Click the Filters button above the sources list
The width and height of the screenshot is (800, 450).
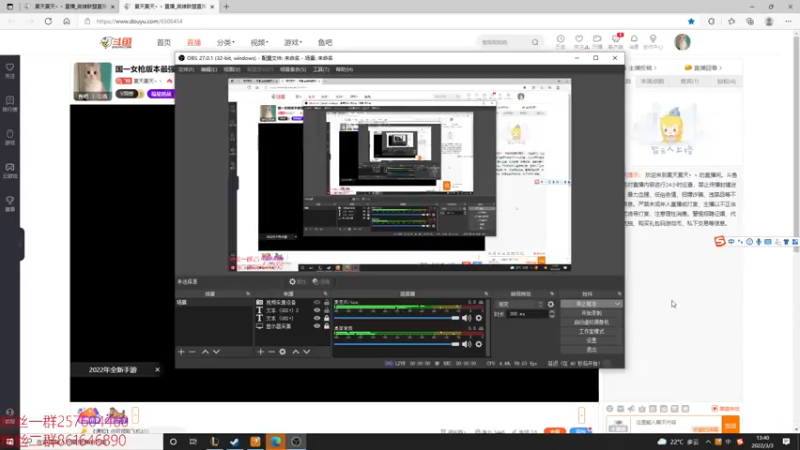(x=321, y=282)
